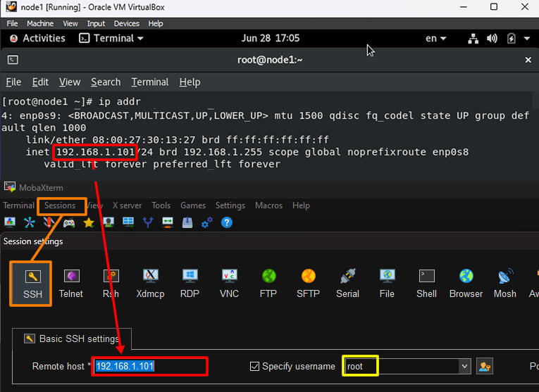Select the Browser session type
Viewport: 539px width, 392px height.
pos(466,284)
